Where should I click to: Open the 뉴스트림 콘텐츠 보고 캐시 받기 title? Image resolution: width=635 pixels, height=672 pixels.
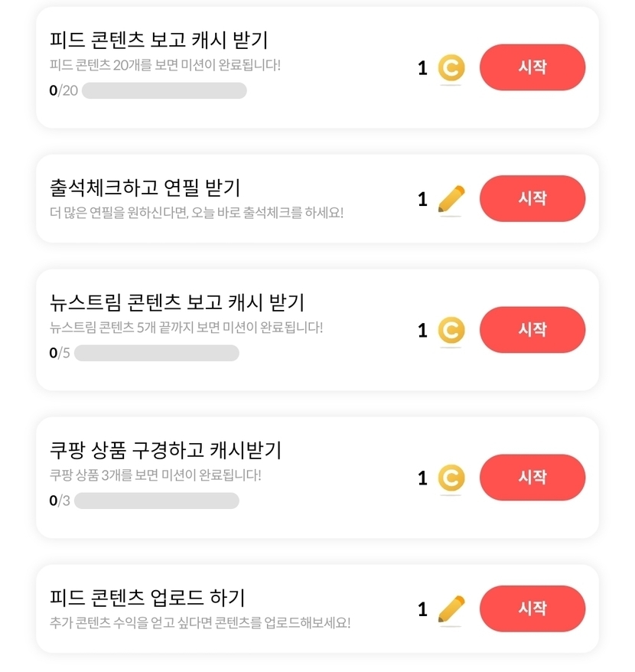(177, 302)
